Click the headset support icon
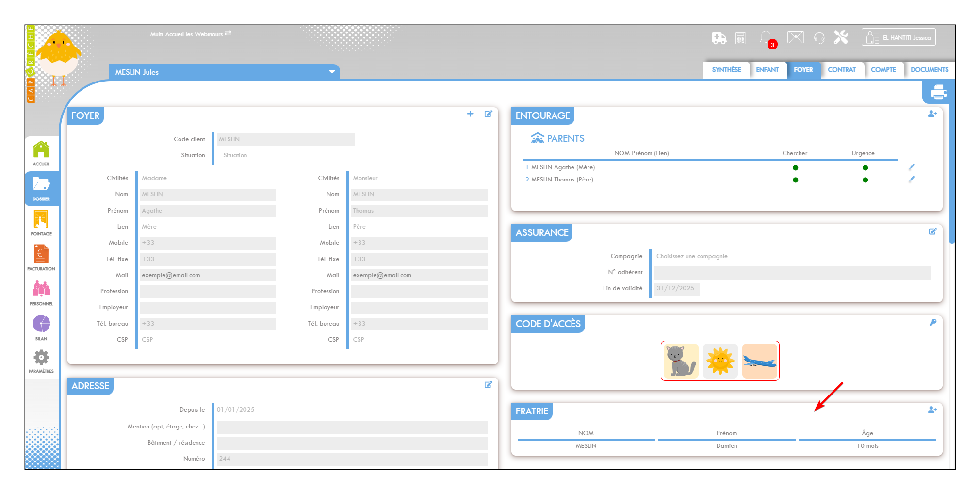 [x=819, y=38]
